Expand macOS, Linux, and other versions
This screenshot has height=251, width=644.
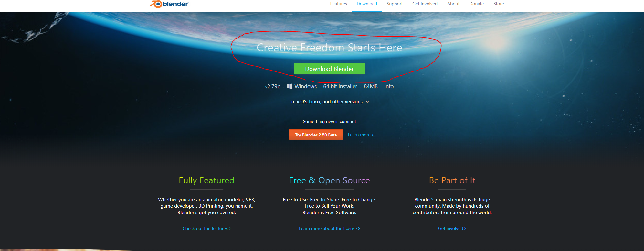pyautogui.click(x=327, y=102)
